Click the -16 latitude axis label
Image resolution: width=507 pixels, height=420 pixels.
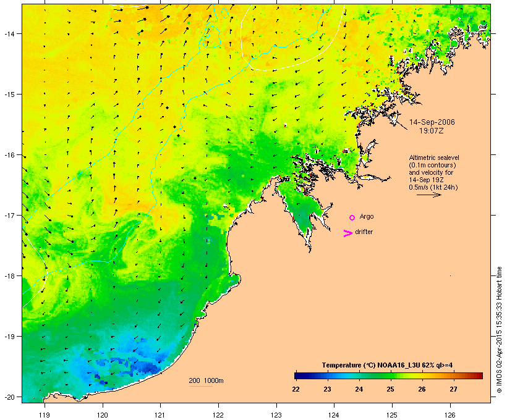coord(9,155)
